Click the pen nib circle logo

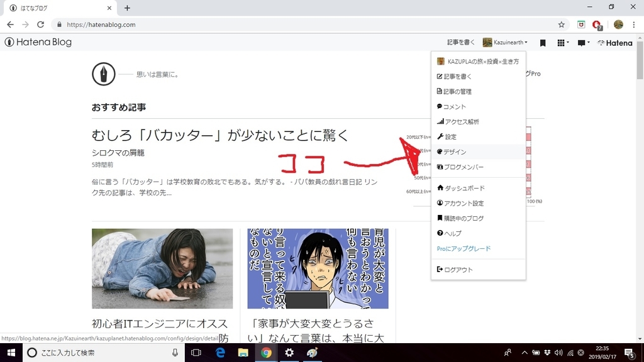pyautogui.click(x=104, y=74)
